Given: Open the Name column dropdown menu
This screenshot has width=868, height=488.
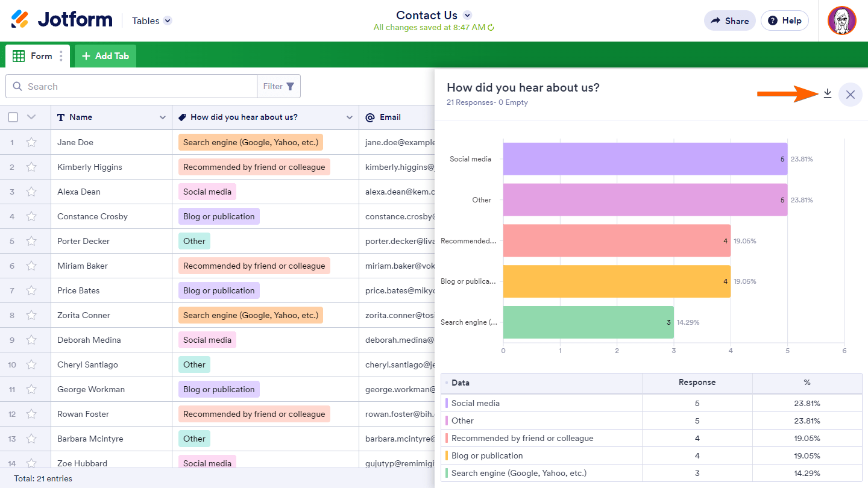Looking at the screenshot, I should coord(162,117).
